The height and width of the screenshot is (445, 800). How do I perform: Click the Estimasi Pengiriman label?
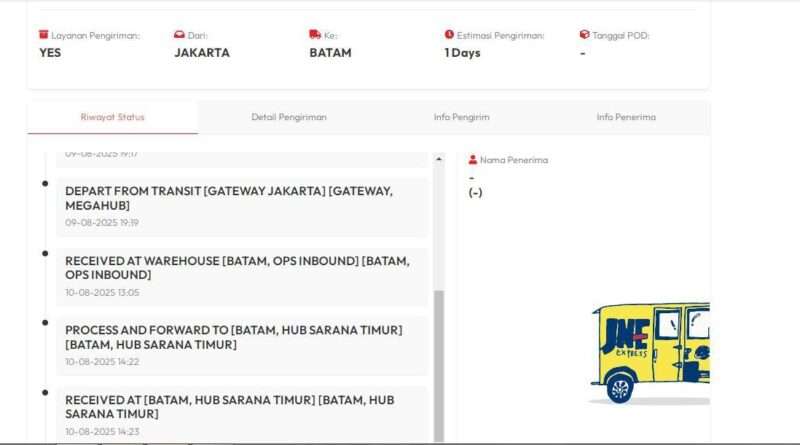click(x=501, y=36)
